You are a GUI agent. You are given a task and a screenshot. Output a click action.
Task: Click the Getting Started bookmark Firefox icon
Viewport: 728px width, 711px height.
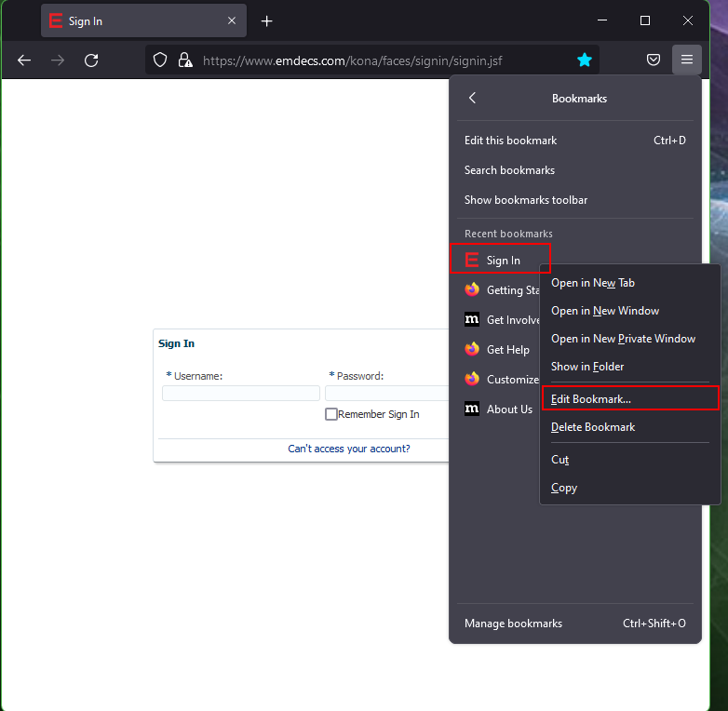(x=472, y=289)
